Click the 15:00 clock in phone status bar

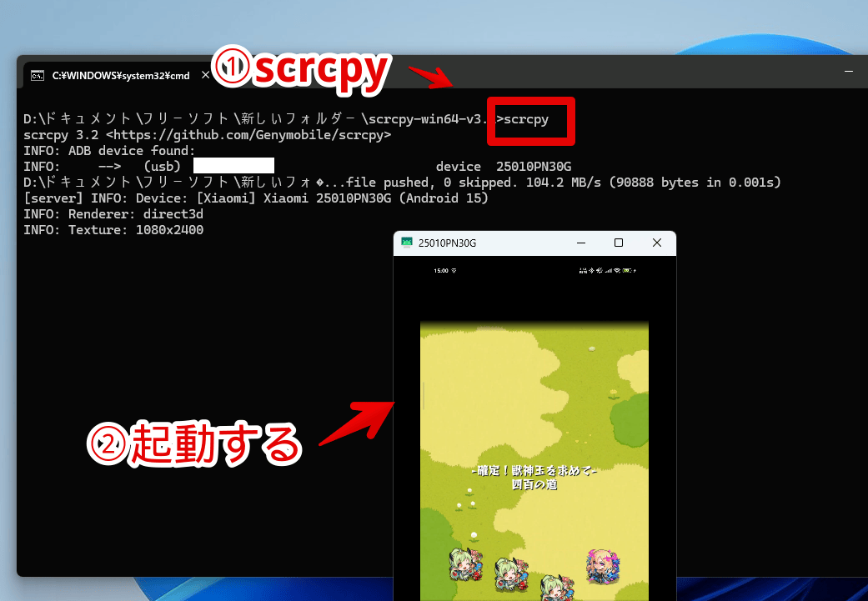[x=441, y=271]
